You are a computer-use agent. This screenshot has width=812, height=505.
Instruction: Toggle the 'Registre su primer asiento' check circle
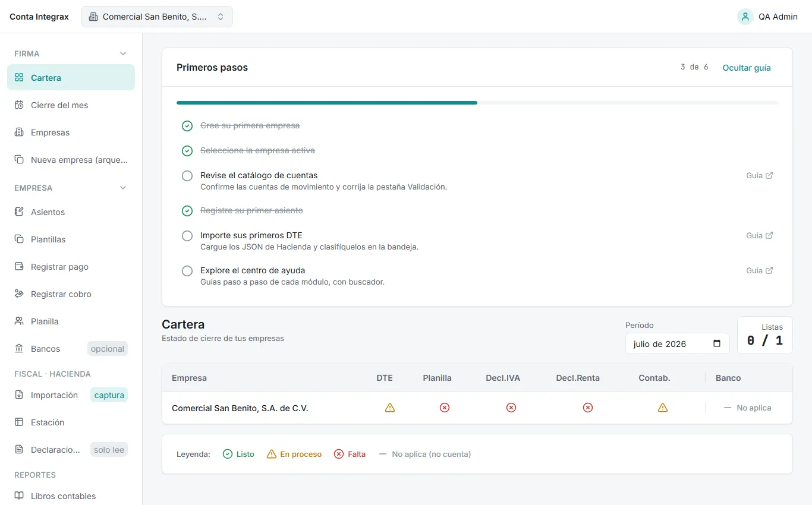187,211
